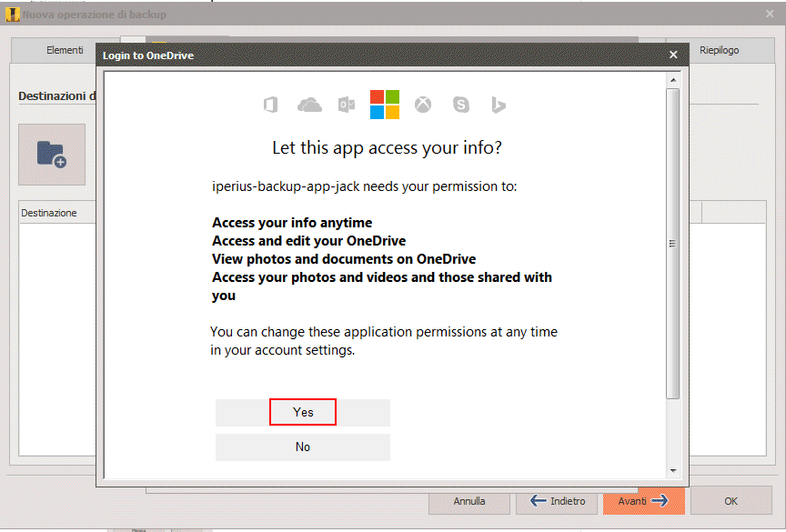786x532 pixels.
Task: Click the Outlook icon
Action: [x=347, y=105]
